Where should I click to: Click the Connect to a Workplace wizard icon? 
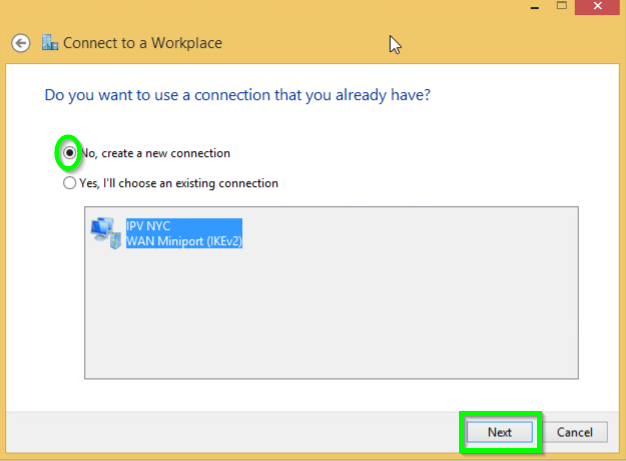[x=50, y=43]
